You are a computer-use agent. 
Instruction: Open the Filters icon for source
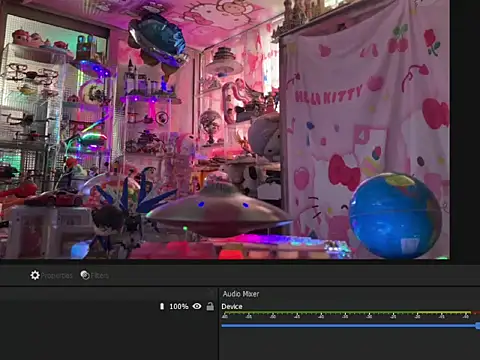click(x=85, y=275)
